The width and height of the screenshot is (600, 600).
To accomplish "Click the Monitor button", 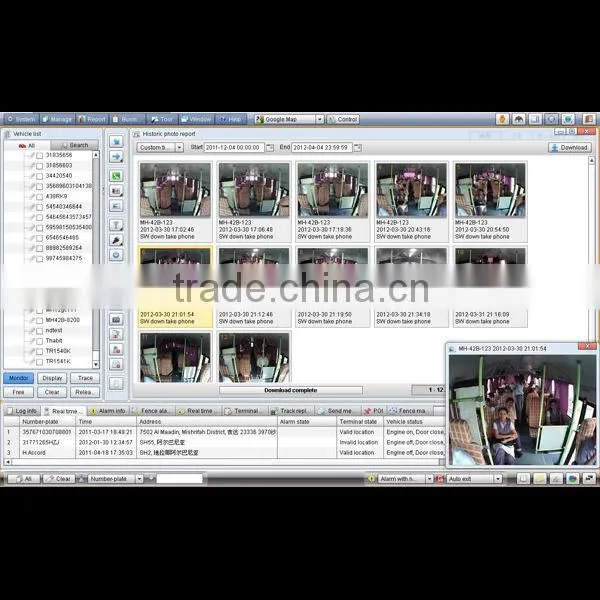I will click(x=18, y=378).
